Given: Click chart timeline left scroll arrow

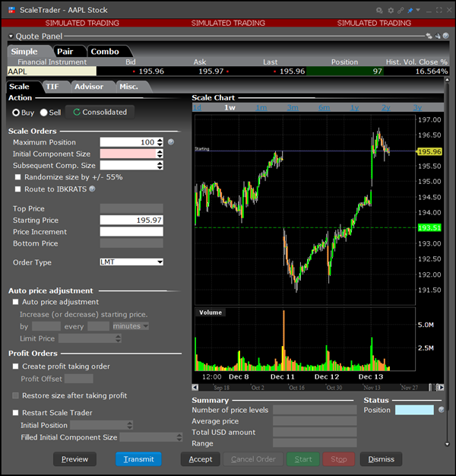Looking at the screenshot, I should [195, 387].
